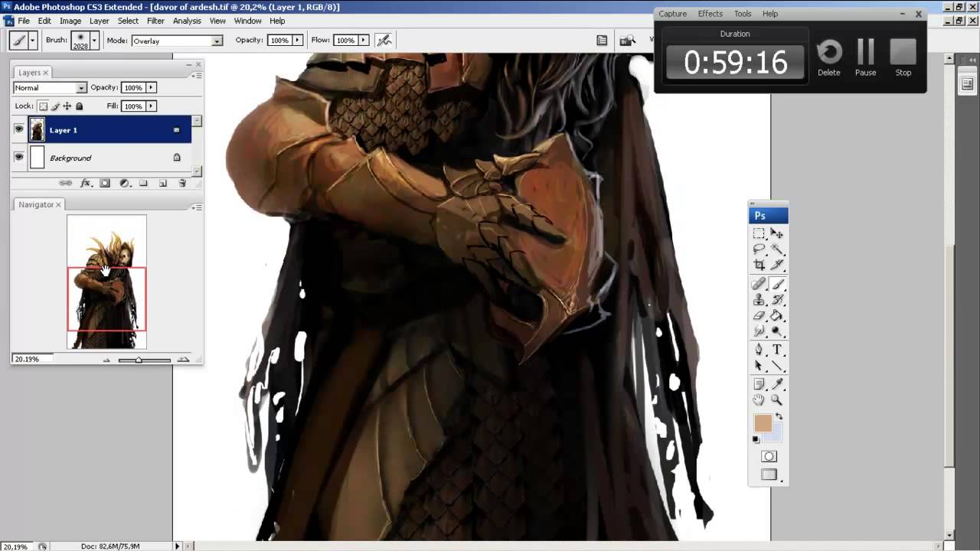Add layer style fx button
The image size is (980, 551).
coord(86,183)
